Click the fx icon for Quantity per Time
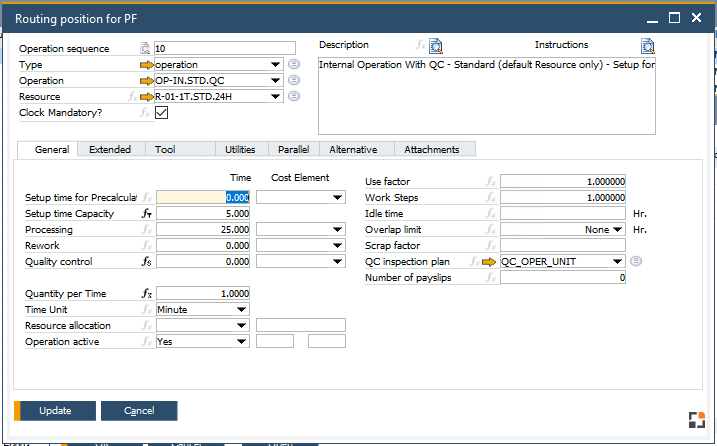 (x=146, y=294)
